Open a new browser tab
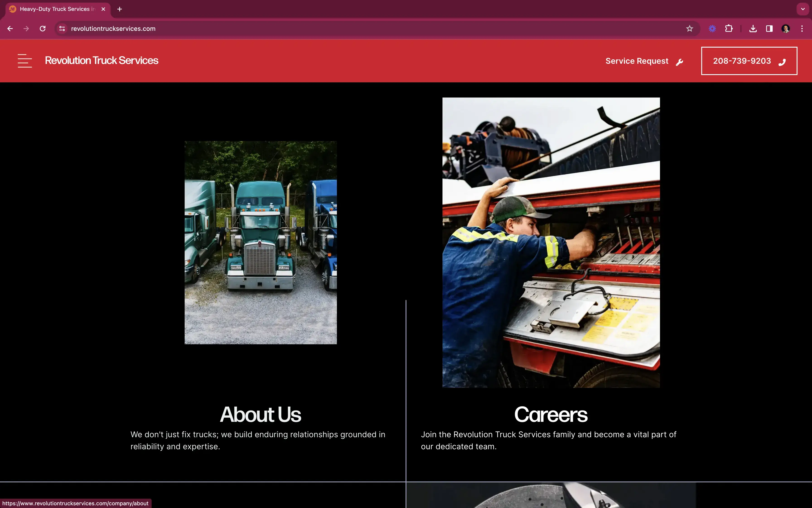This screenshot has height=508, width=812. 119,9
